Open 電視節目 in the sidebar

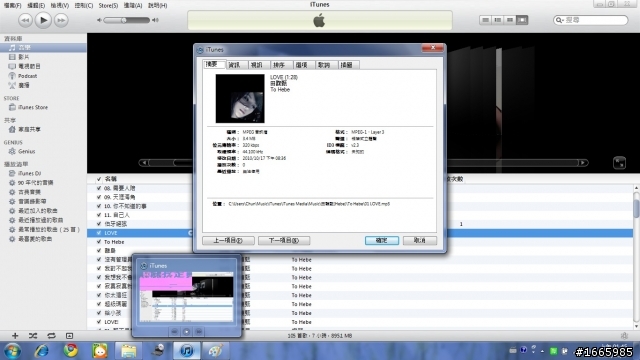[29, 66]
